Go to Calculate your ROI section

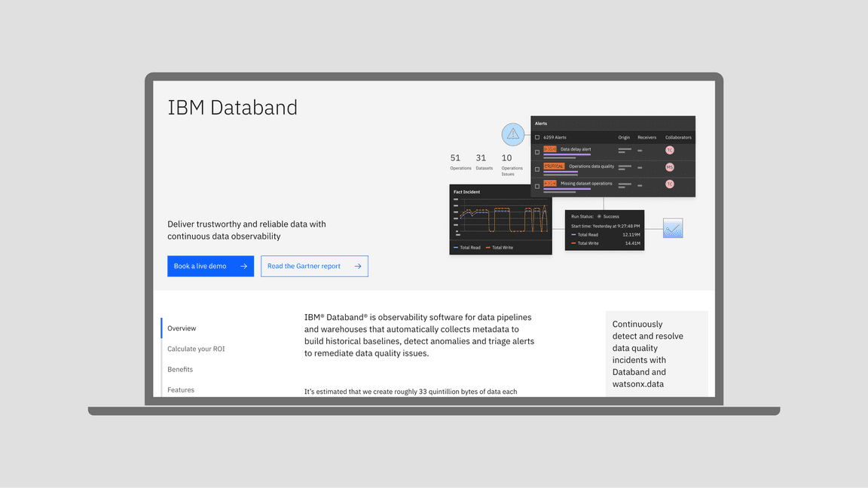coord(196,349)
